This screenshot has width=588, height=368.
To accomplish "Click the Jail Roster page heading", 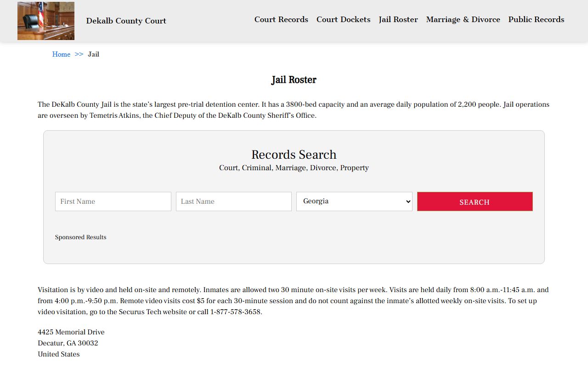I will pyautogui.click(x=294, y=80).
